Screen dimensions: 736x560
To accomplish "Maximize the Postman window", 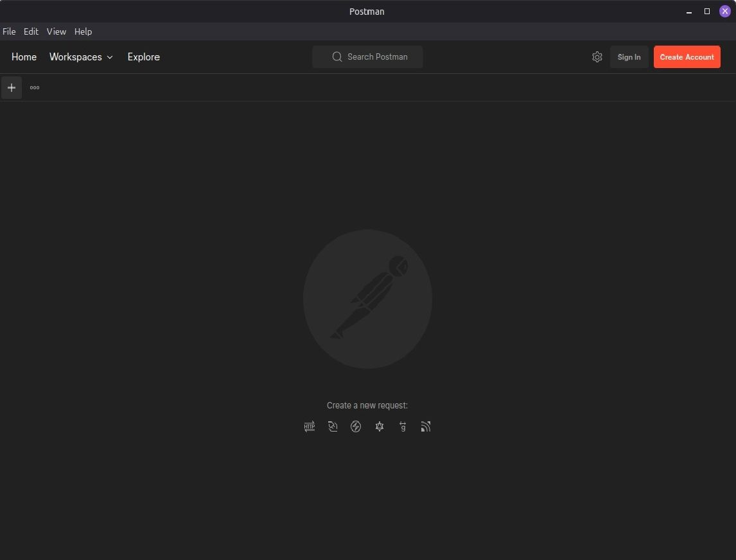I will (x=707, y=12).
